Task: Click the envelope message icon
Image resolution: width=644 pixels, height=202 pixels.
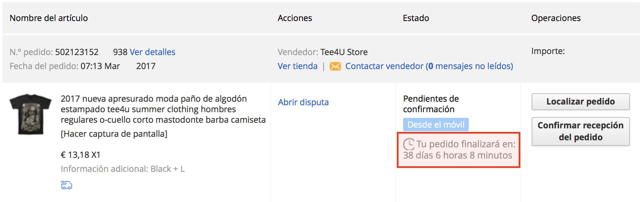Action: (335, 66)
